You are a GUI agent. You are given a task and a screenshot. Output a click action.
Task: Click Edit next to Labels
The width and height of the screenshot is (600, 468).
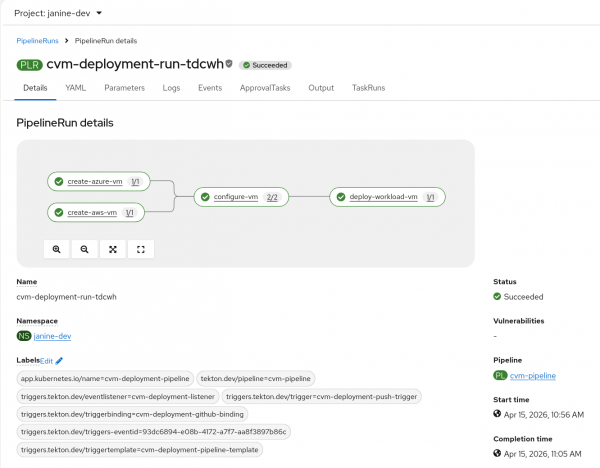coord(46,361)
